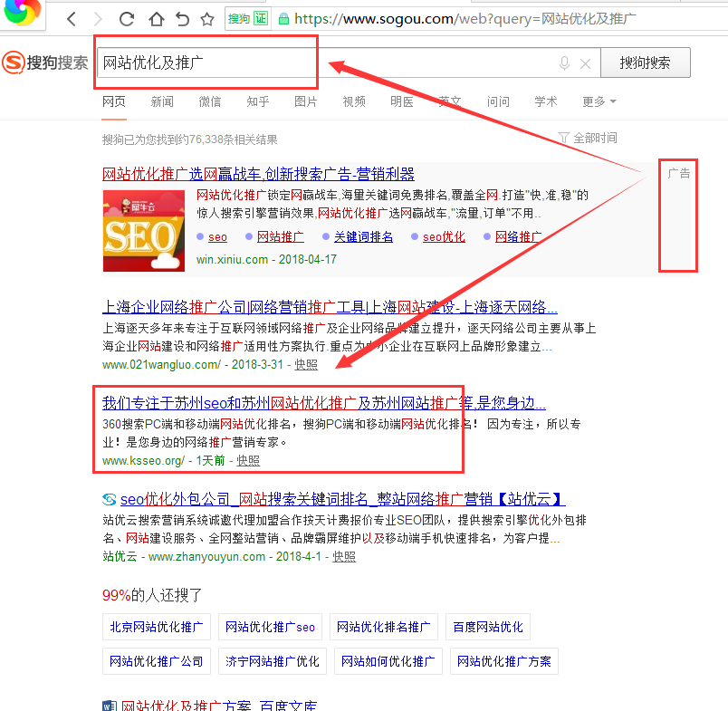
Task: Open 快照 for the www.ksseo.org result
Action: [248, 460]
